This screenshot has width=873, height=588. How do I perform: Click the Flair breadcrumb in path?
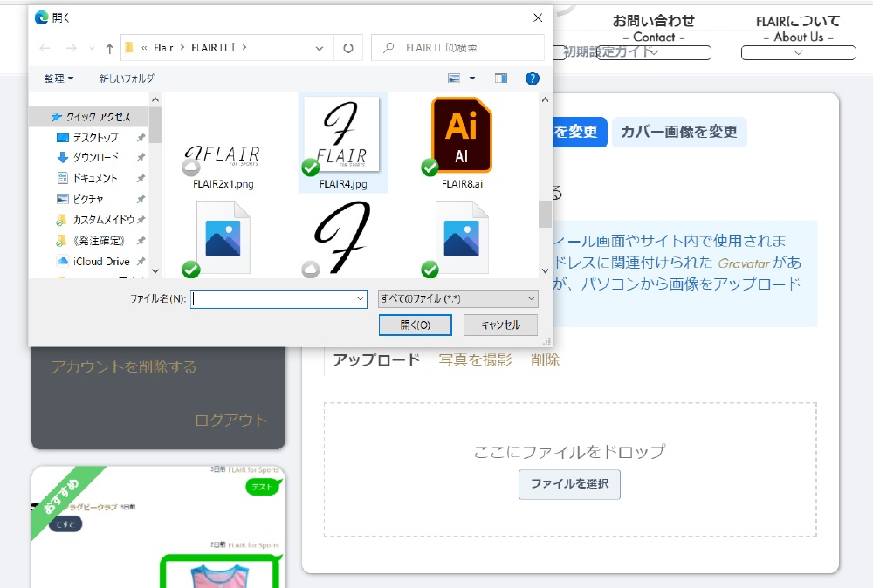tap(163, 48)
